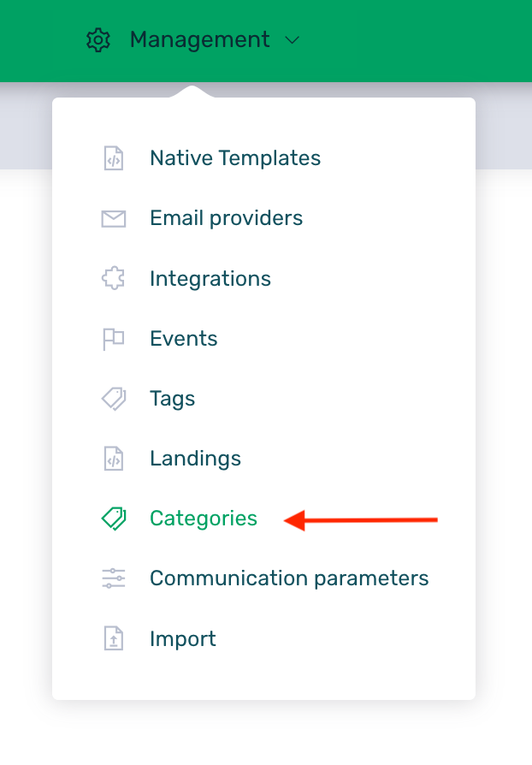Collapse the Management dropdown chevron
This screenshot has height=765, width=532.
point(292,40)
